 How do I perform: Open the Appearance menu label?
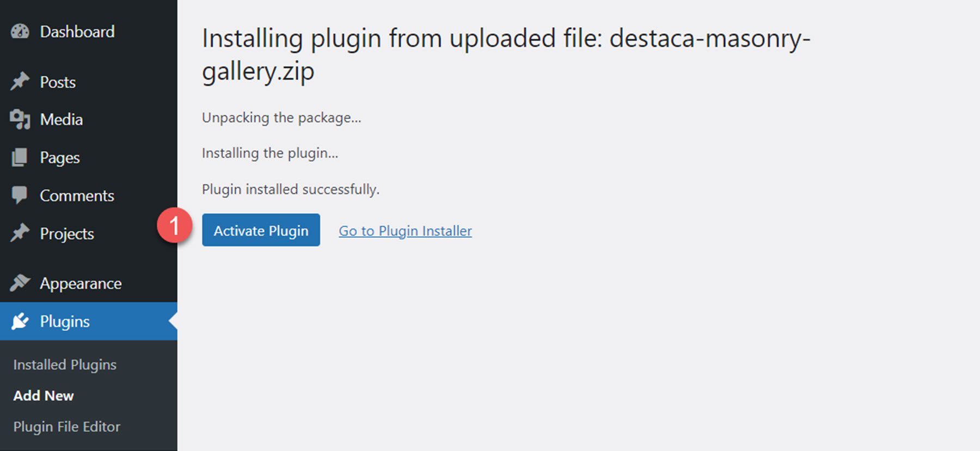pos(81,283)
